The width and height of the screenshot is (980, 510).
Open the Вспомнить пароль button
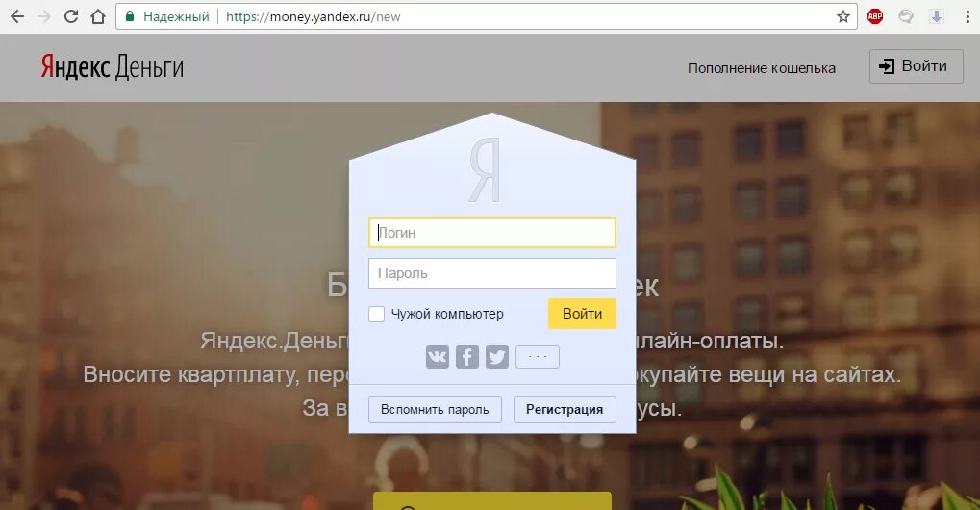(x=435, y=410)
